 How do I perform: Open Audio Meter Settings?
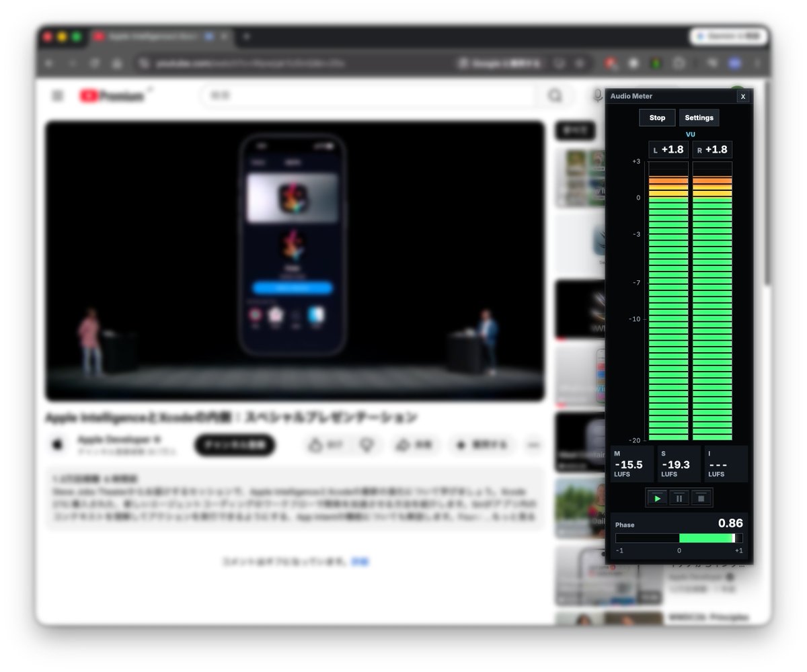coord(699,118)
